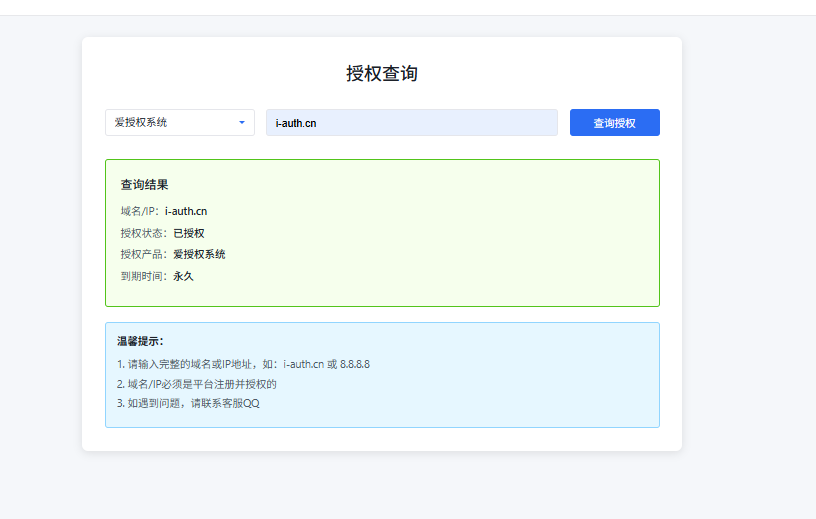Click the i-auth.cn value in query results
816x519 pixels.
pos(186,211)
